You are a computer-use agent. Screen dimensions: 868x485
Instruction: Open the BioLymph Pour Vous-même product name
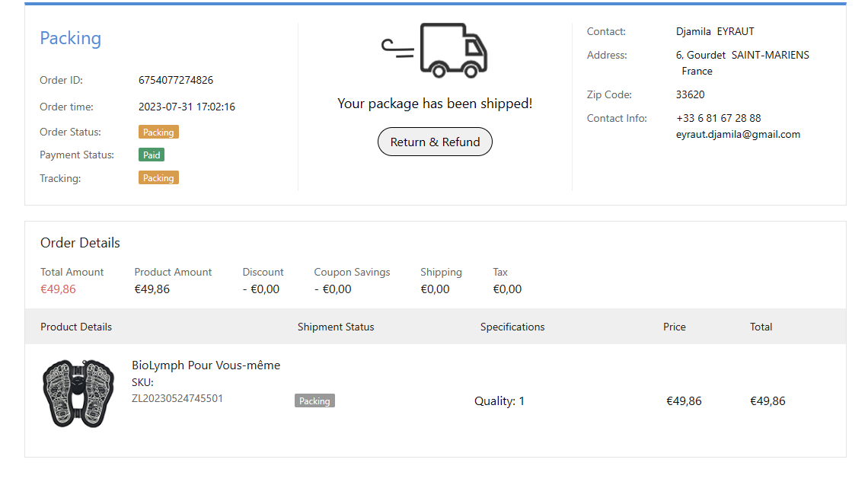click(206, 365)
